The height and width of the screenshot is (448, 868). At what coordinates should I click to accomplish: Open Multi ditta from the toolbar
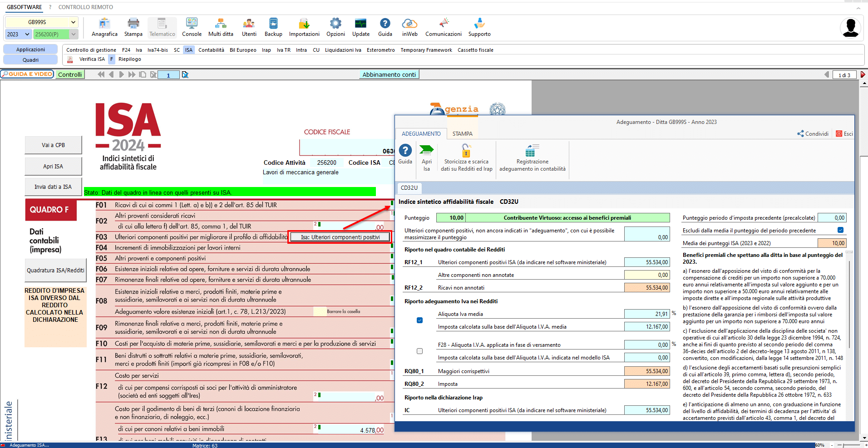(221, 27)
